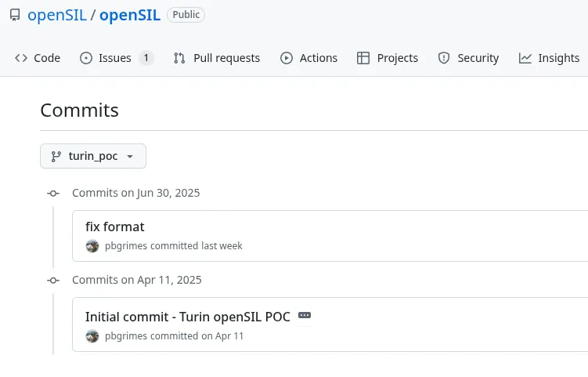The width and height of the screenshot is (588, 377).
Task: Open the Actions tab
Action: pyautogui.click(x=308, y=58)
